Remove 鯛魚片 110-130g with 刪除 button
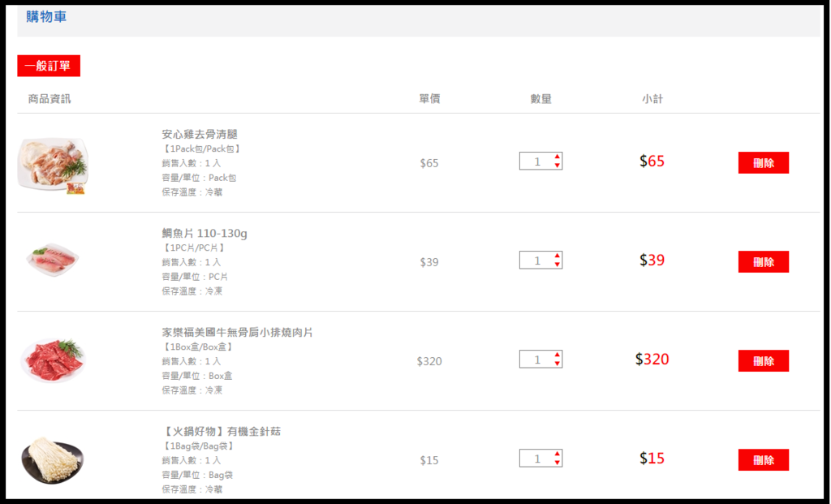The image size is (831, 504). pos(763,261)
